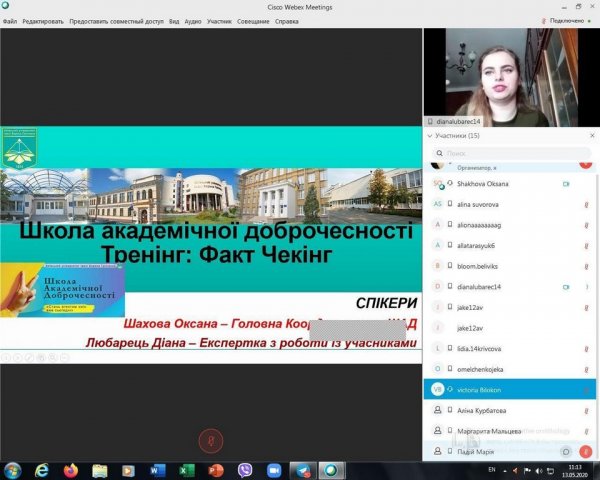Collapse the Участники (15) panel

pyautogui.click(x=429, y=135)
